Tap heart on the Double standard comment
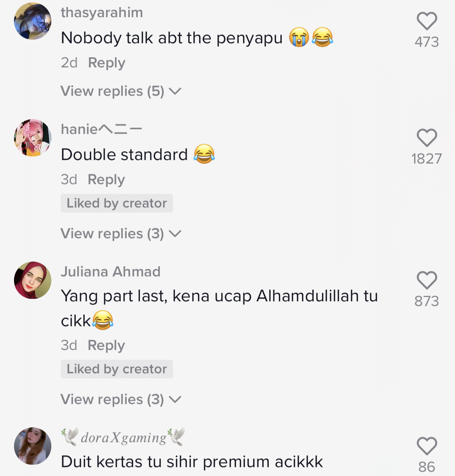Screen dimensions: 455x476 427,138
